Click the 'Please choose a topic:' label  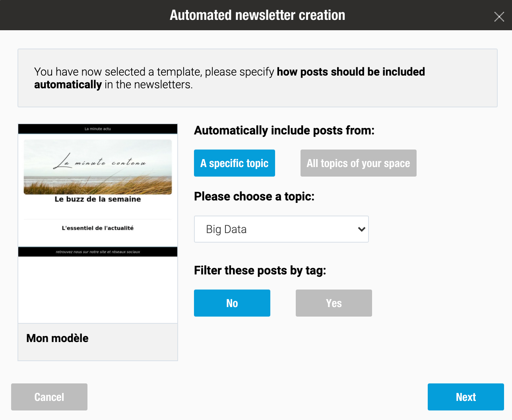[x=254, y=196]
